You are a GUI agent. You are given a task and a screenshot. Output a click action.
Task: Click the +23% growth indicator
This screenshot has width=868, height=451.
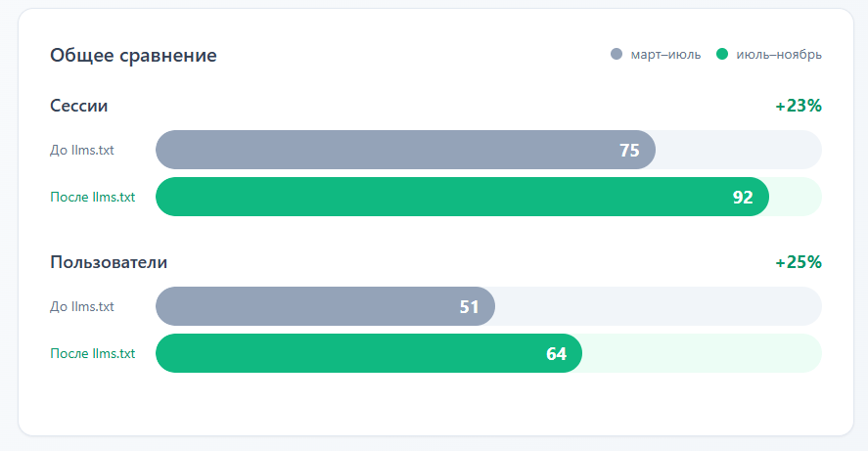tap(798, 106)
